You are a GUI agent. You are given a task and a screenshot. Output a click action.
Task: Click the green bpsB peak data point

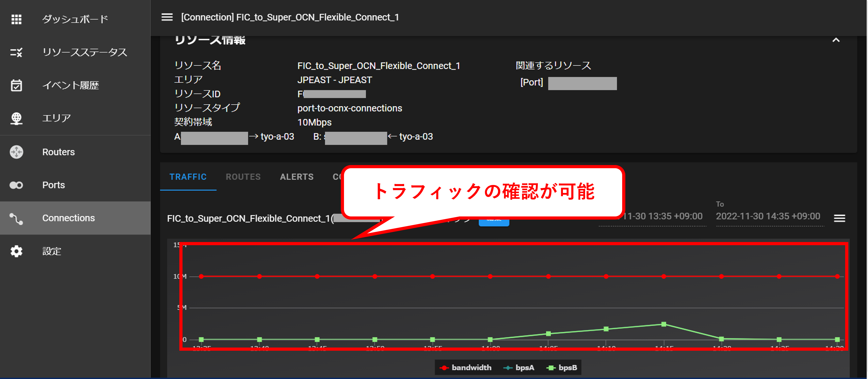(x=664, y=324)
